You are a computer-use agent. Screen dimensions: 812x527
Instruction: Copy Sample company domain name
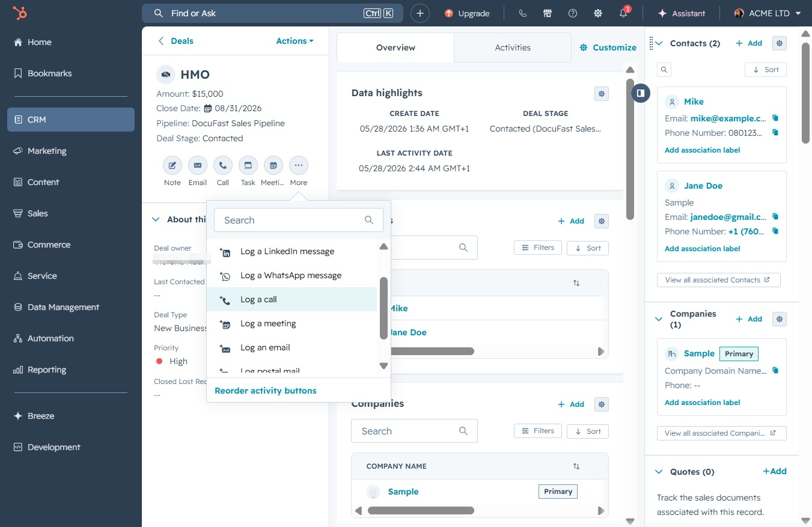[775, 371]
